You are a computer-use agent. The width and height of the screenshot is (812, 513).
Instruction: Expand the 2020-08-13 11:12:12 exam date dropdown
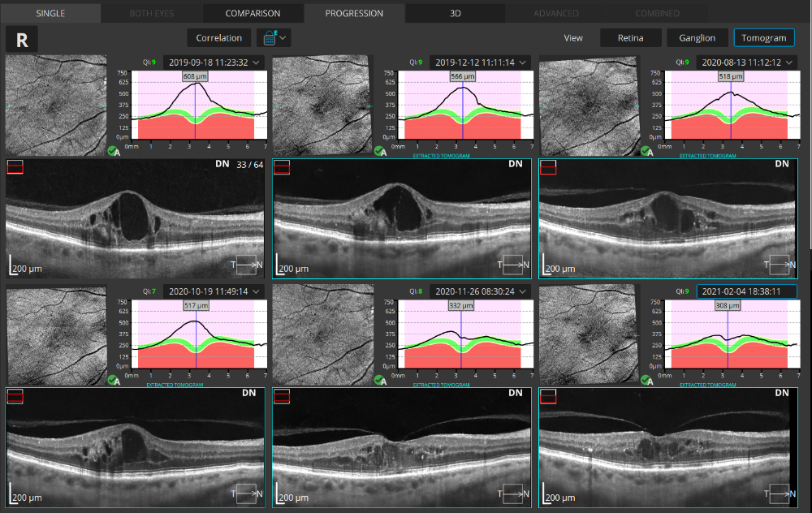click(x=747, y=63)
